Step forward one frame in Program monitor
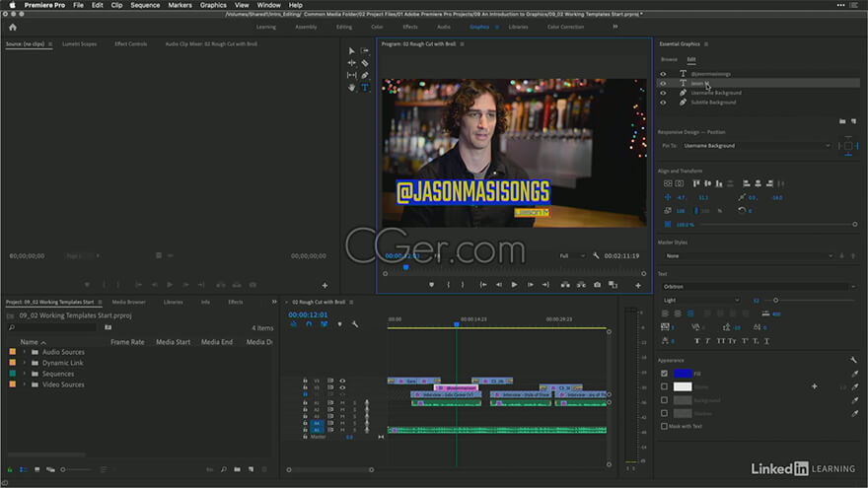868x488 pixels. point(531,284)
